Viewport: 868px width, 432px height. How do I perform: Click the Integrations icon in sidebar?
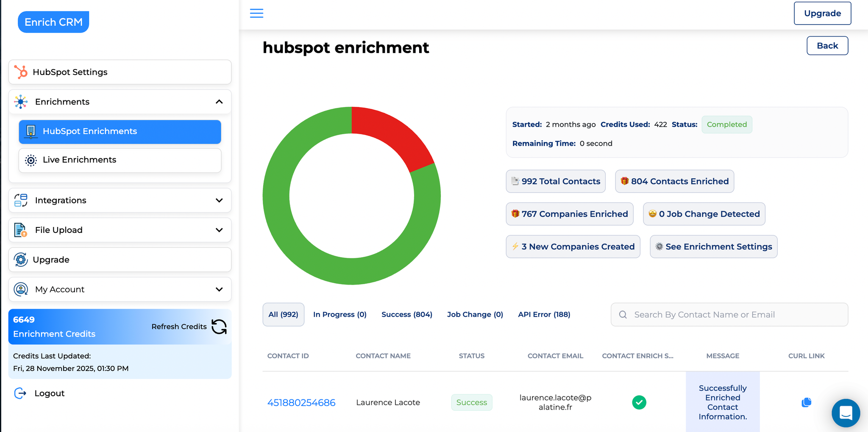(20, 200)
